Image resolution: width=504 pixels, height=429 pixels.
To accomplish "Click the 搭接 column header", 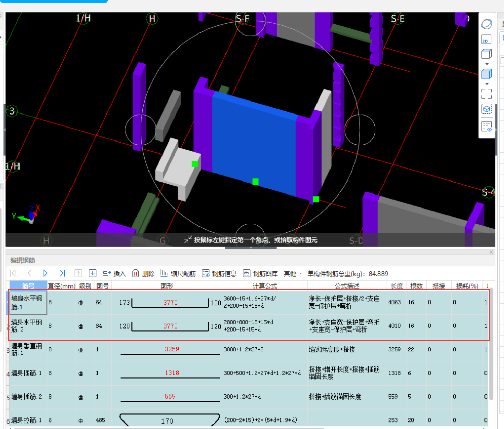I will click(439, 286).
